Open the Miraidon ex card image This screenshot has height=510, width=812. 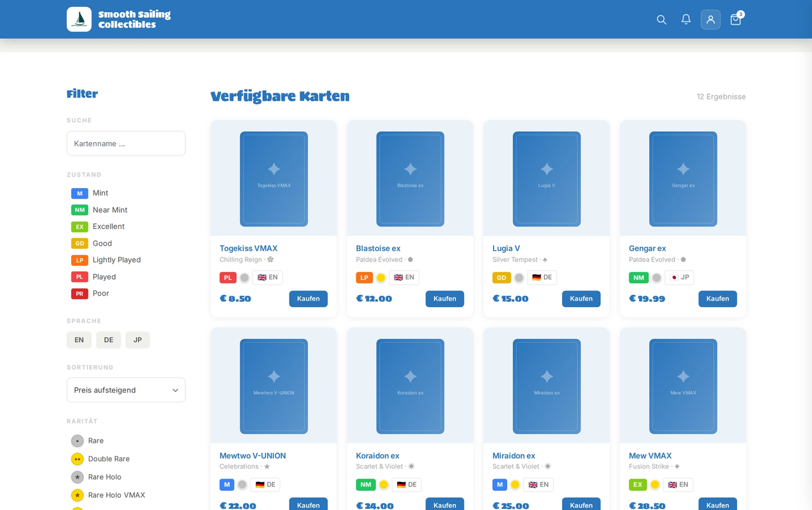[x=547, y=386]
